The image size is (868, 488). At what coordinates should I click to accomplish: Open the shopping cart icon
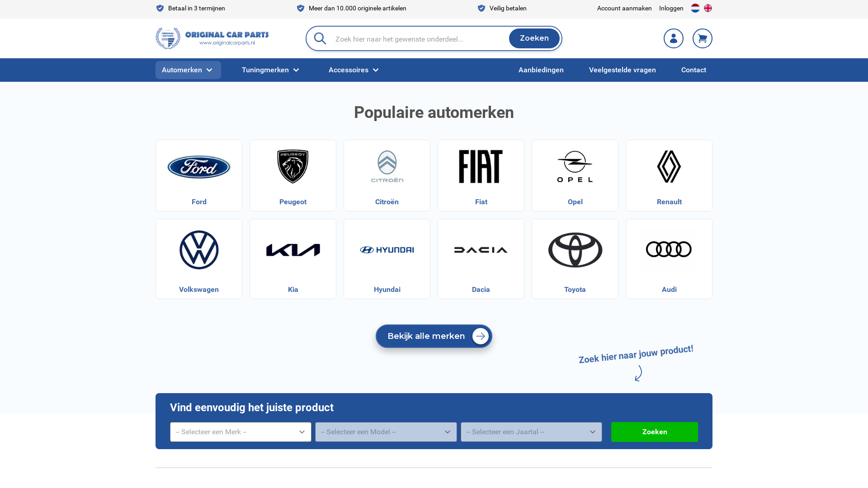pos(703,38)
